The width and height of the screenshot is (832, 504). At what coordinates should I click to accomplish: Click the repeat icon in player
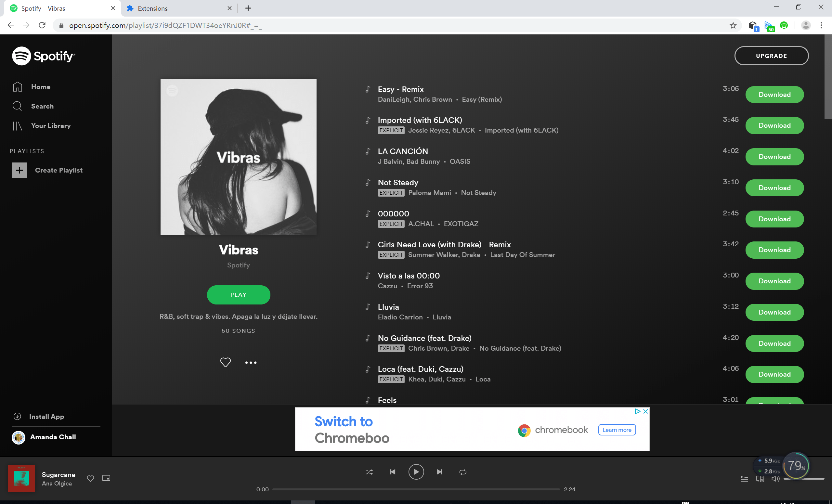point(463,472)
